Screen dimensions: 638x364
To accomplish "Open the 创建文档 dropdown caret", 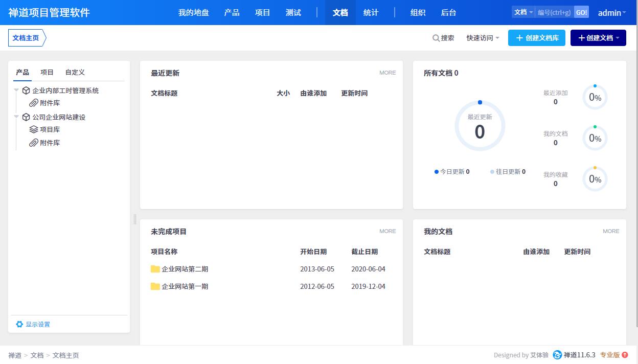I will [618, 38].
